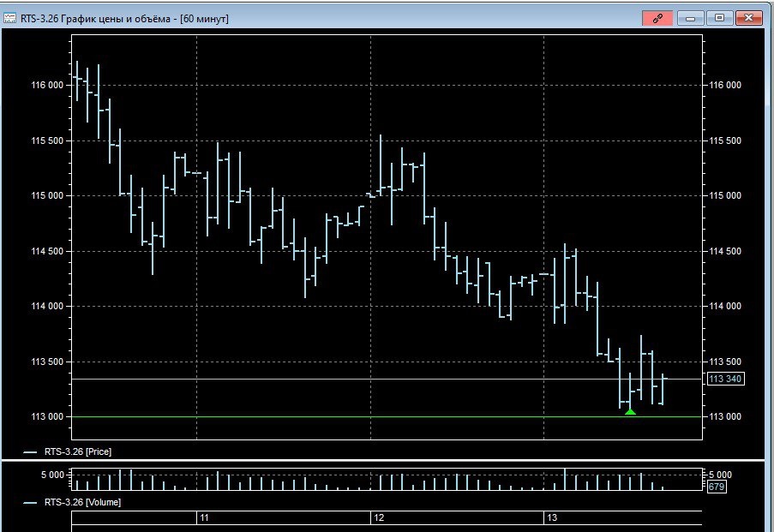Click date label 13 on time axis
This screenshot has width=774, height=532.
552,517
